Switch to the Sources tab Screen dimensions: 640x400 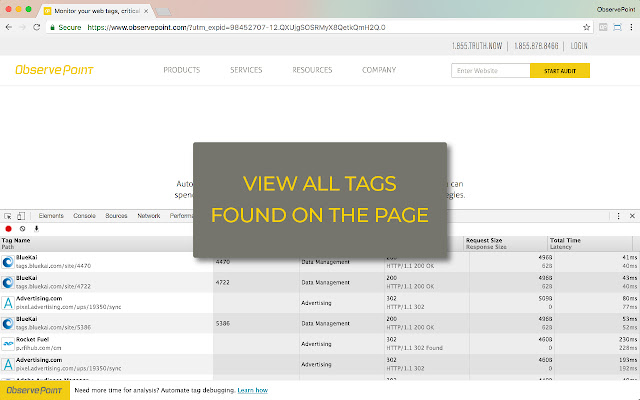[116, 216]
